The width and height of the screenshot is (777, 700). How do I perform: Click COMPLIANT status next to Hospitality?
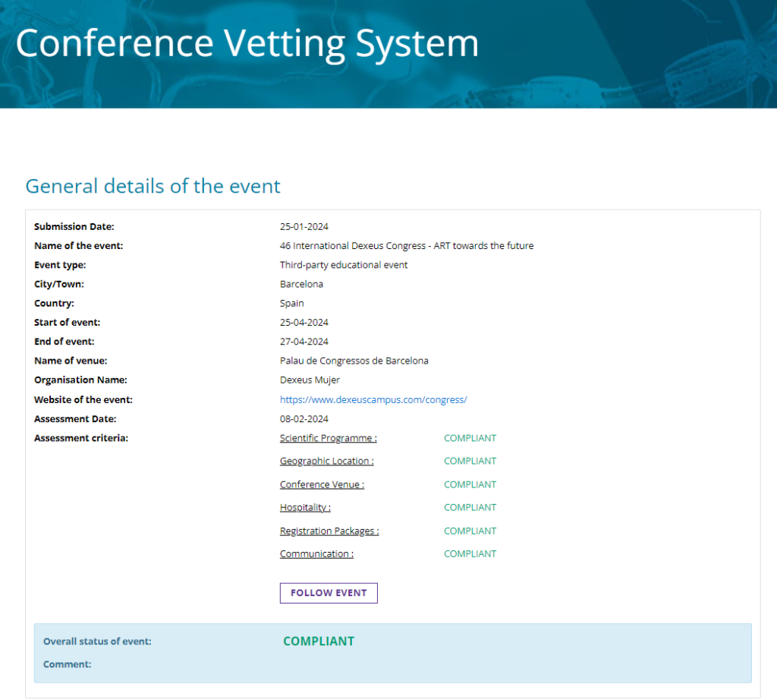pos(470,507)
